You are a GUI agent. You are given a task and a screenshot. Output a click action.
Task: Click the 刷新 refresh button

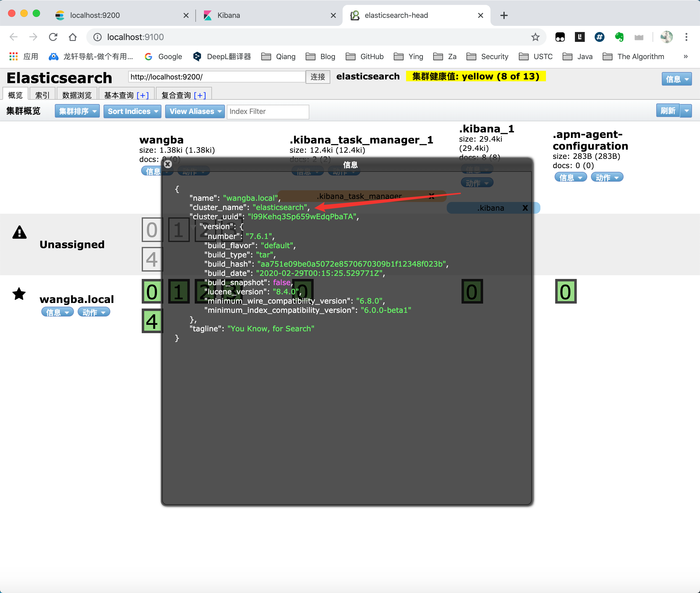pyautogui.click(x=667, y=111)
